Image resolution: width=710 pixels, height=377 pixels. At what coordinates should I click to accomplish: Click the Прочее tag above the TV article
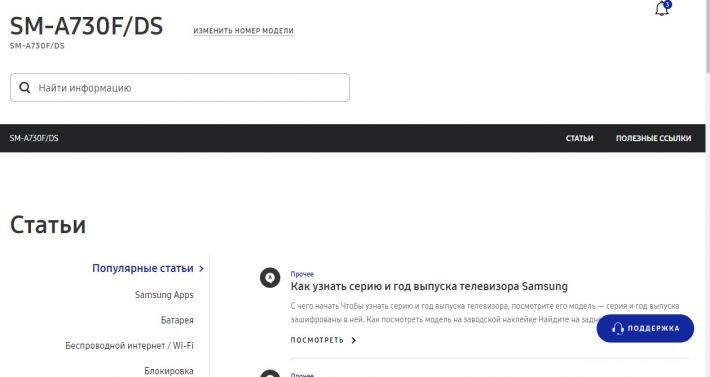(302, 274)
